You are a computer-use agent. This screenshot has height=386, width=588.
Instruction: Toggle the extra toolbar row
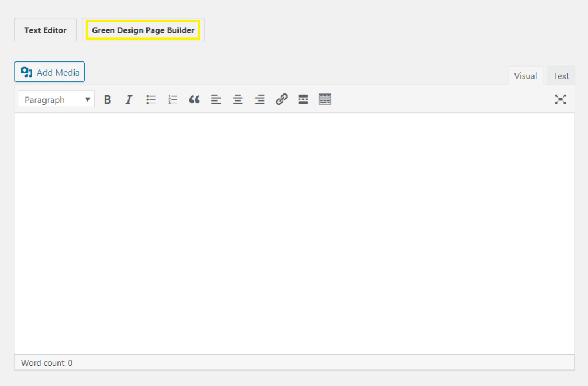tap(324, 99)
